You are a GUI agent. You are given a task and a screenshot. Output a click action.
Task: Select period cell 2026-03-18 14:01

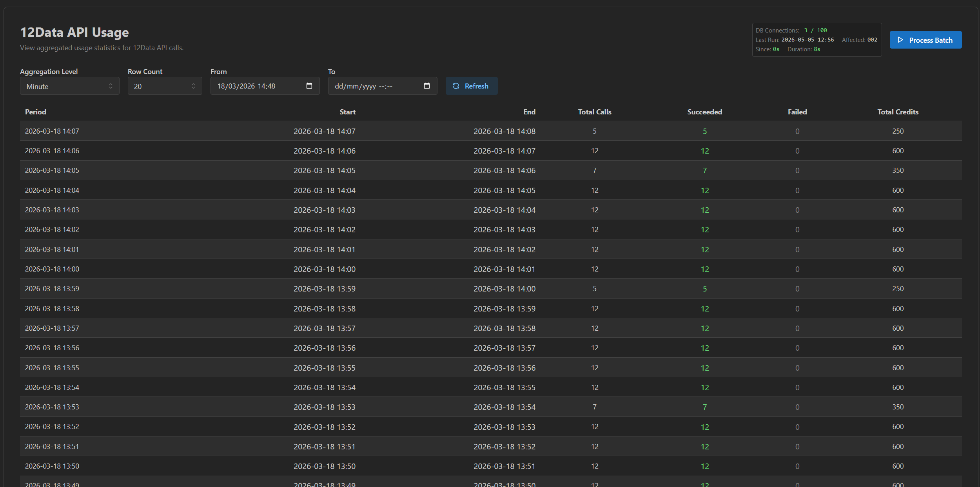52,250
